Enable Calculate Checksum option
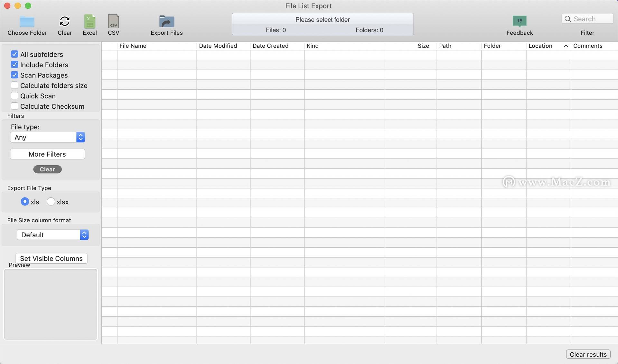The width and height of the screenshot is (618, 364). pyautogui.click(x=14, y=106)
